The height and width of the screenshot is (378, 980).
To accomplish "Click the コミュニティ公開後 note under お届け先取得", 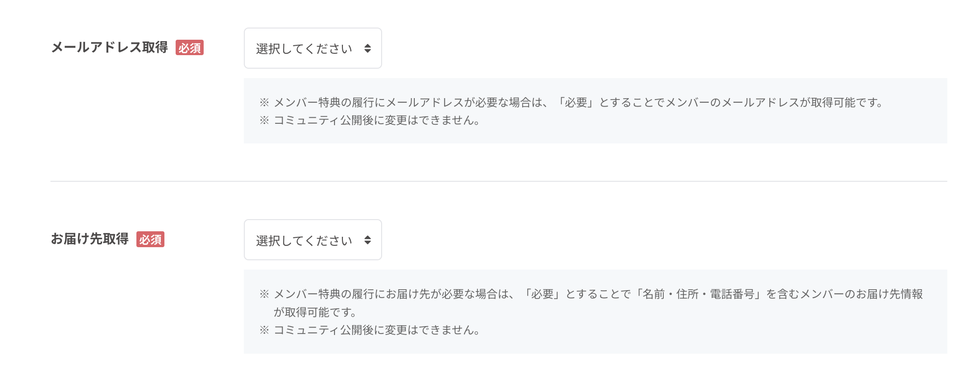I will [x=376, y=330].
